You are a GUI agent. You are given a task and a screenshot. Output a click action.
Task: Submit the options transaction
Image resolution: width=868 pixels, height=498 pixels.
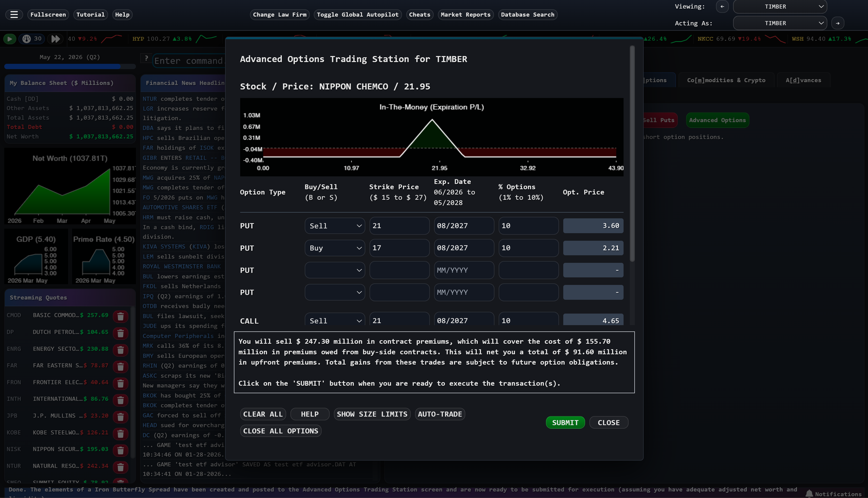pyautogui.click(x=565, y=422)
